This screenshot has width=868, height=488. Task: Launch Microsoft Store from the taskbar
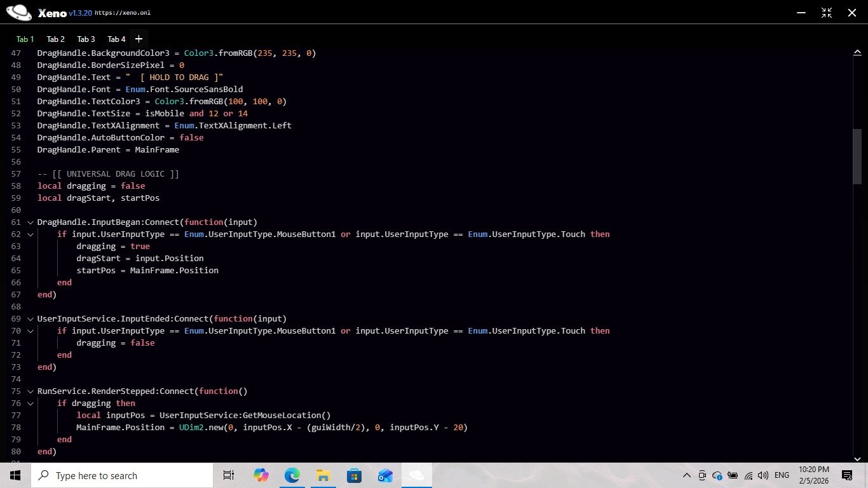pyautogui.click(x=354, y=475)
